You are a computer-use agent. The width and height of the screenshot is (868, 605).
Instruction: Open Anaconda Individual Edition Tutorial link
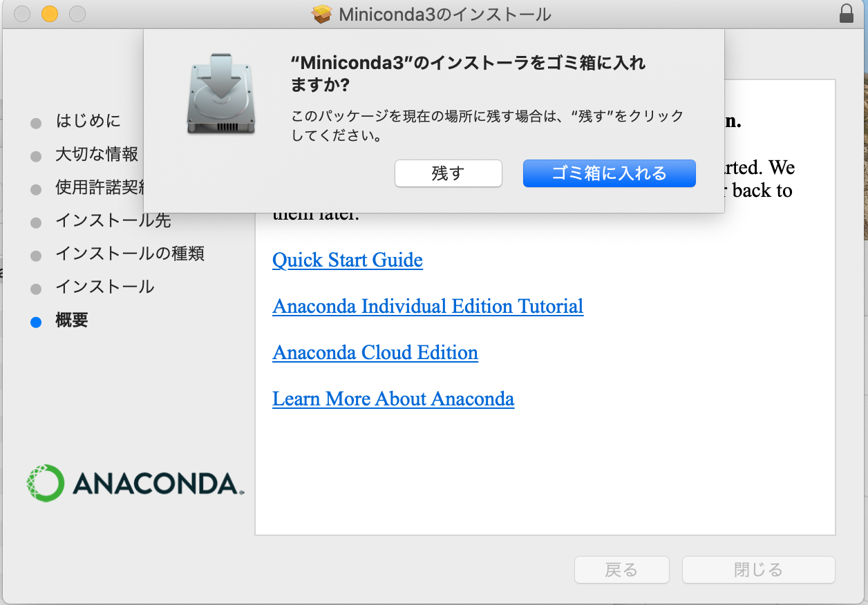[x=428, y=307]
